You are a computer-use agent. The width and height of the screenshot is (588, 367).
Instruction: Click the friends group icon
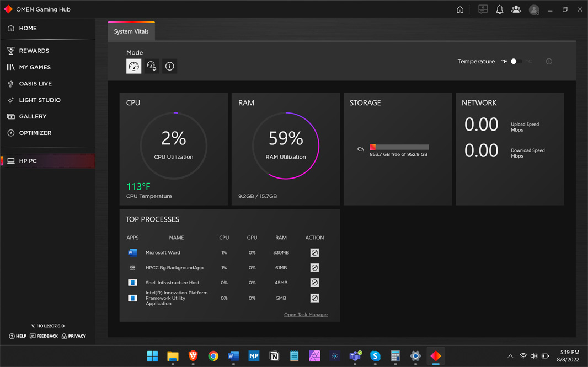pos(516,9)
